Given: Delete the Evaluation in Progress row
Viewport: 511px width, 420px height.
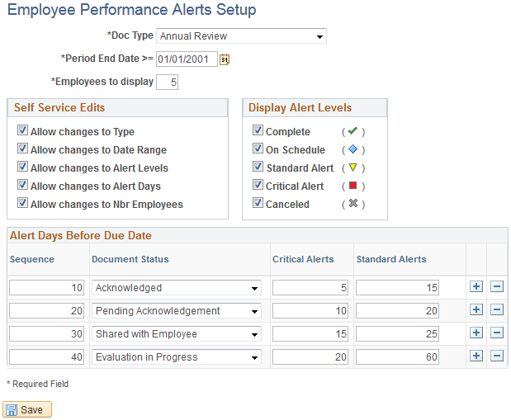Looking at the screenshot, I should [496, 356].
